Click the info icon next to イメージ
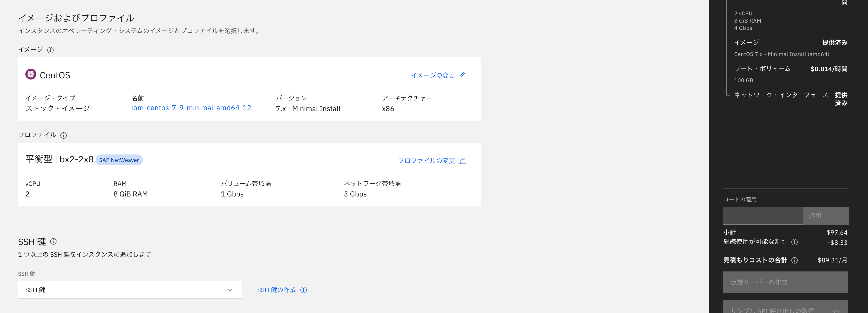The width and height of the screenshot is (868, 313). [x=51, y=50]
